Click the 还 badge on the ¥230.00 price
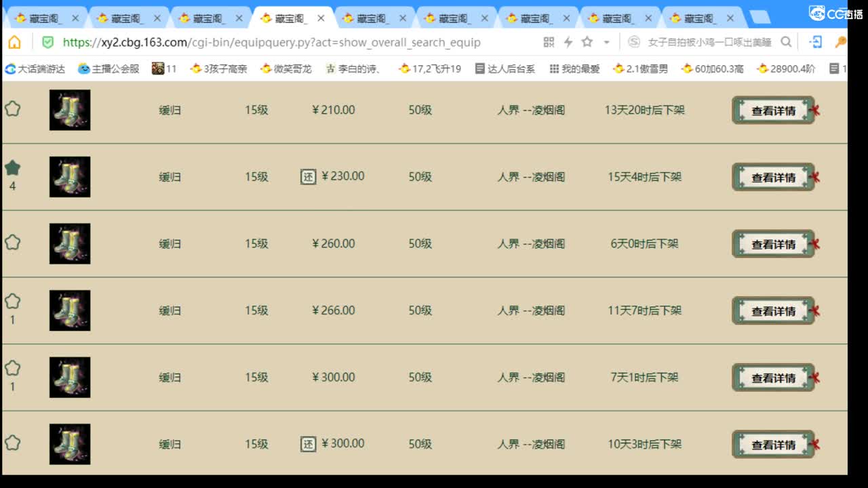The image size is (868, 488). (x=309, y=175)
